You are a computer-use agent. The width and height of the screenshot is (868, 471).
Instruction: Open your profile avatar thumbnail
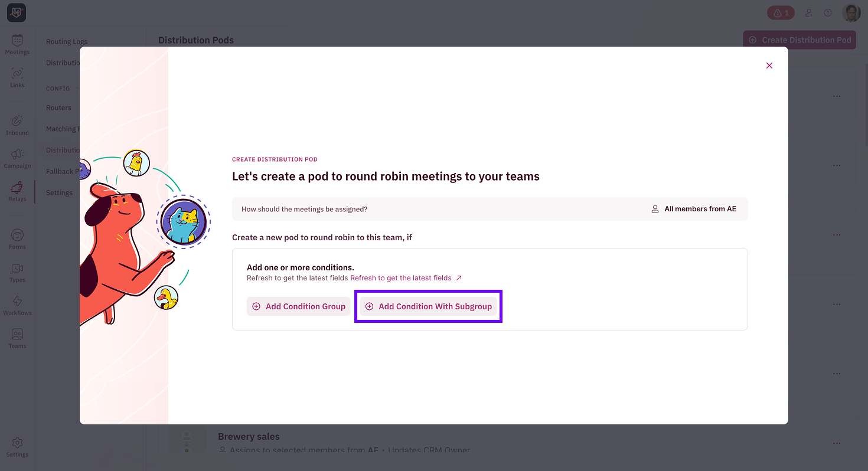pos(851,12)
